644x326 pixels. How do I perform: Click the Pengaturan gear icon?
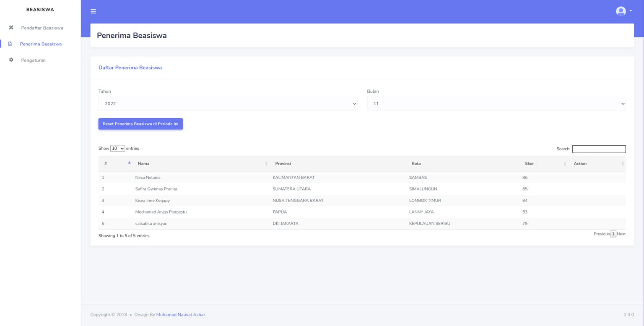pyautogui.click(x=11, y=60)
